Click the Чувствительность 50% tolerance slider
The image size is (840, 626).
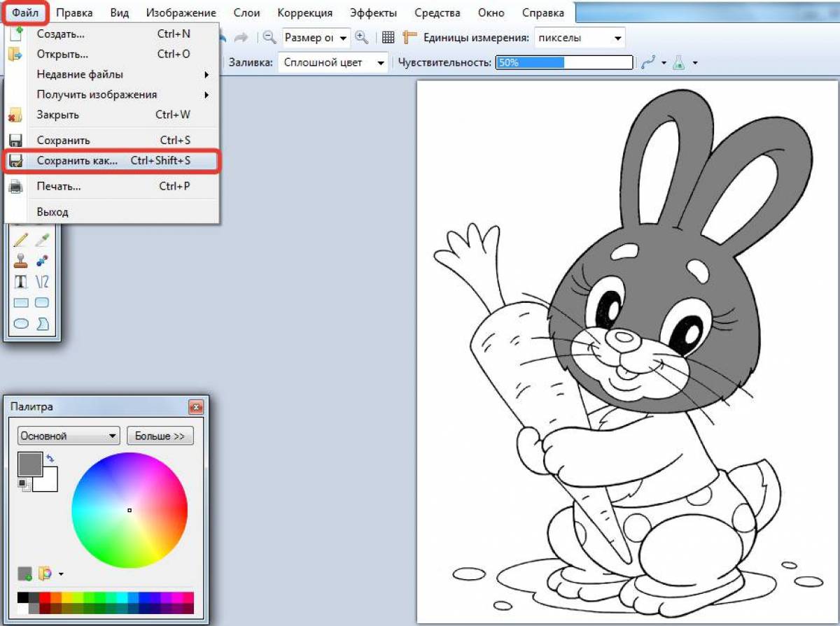pyautogui.click(x=564, y=62)
